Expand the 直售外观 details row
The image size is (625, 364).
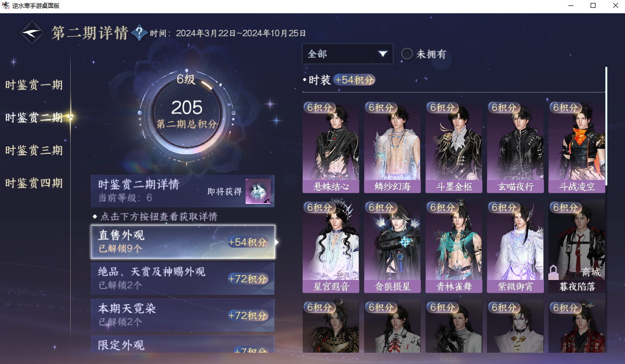click(x=183, y=242)
